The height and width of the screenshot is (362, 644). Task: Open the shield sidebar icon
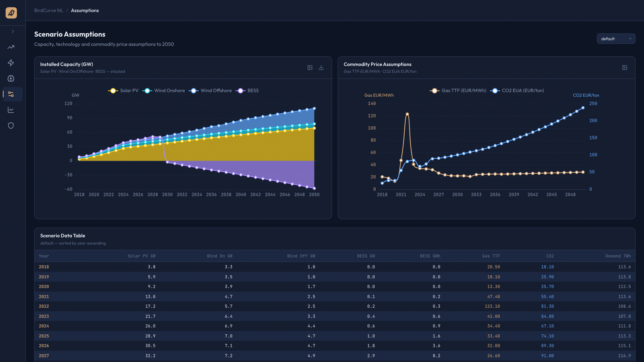(x=11, y=125)
